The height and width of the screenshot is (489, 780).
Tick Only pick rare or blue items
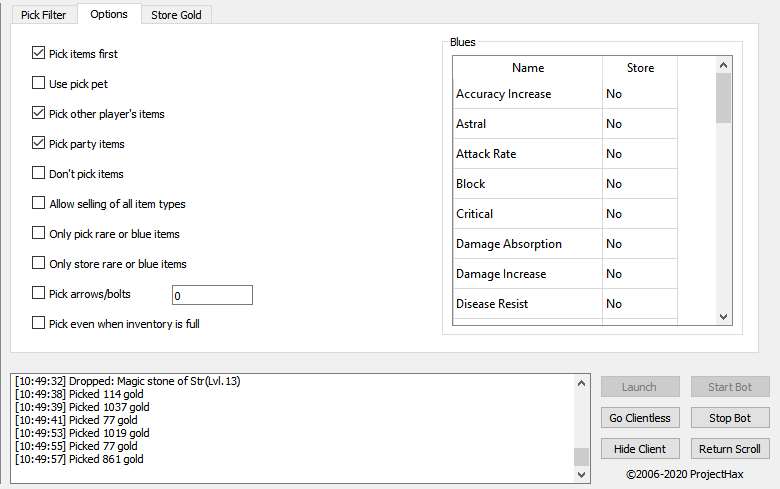[x=39, y=234]
